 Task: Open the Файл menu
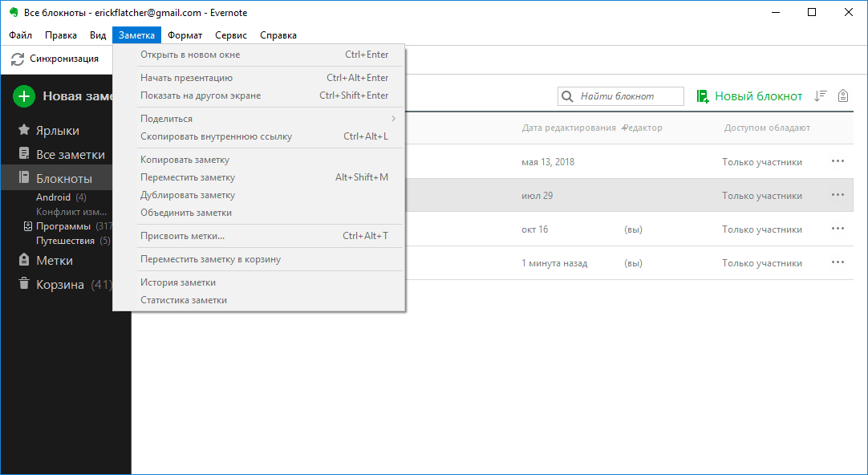[21, 35]
